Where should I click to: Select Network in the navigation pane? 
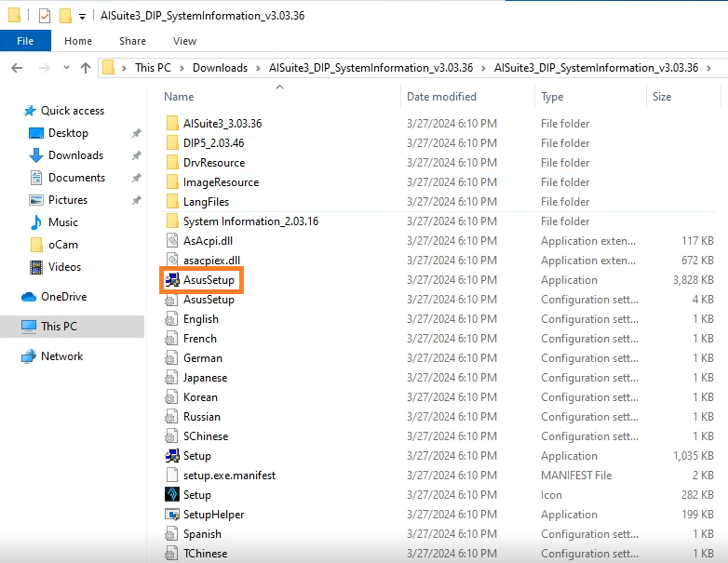click(x=52, y=356)
